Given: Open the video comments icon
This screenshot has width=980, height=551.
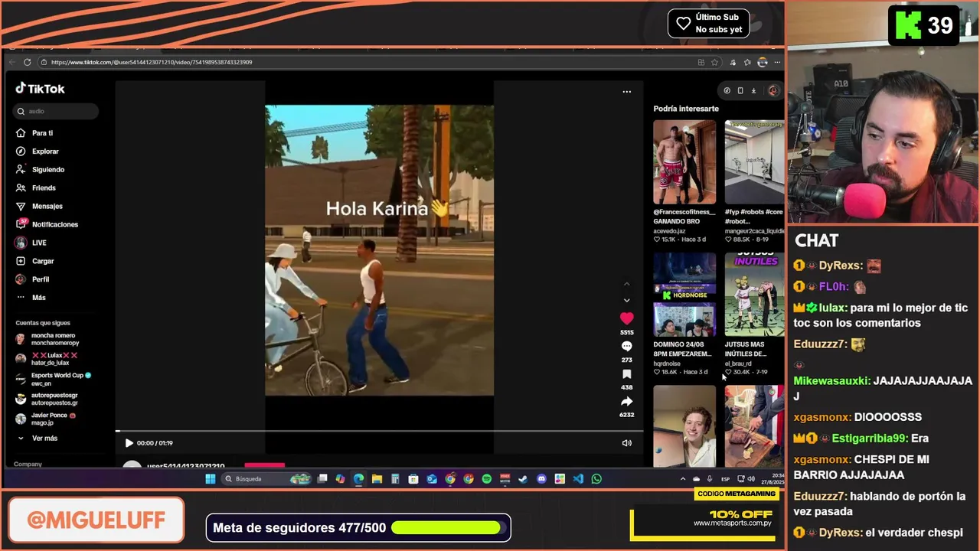Looking at the screenshot, I should [x=626, y=347].
